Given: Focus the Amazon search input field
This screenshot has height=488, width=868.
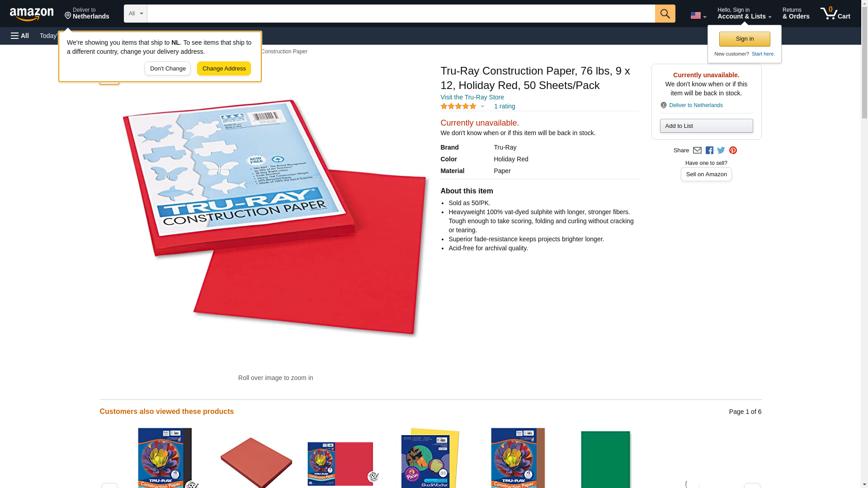Looking at the screenshot, I should (x=401, y=14).
